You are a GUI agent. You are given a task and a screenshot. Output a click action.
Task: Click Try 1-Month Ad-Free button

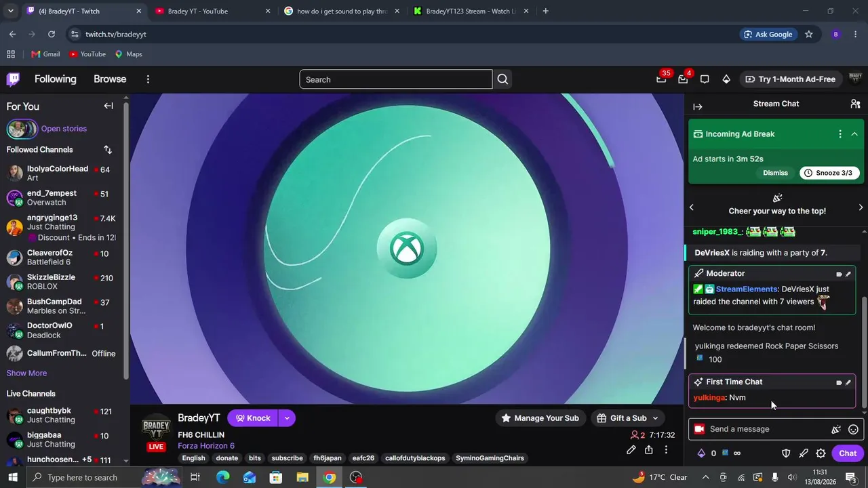click(790, 79)
